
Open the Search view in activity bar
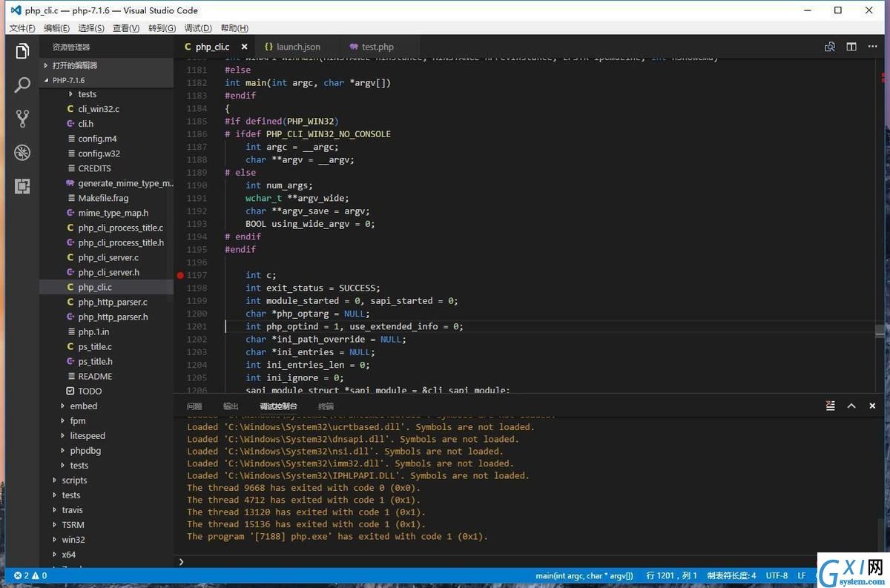(x=22, y=85)
